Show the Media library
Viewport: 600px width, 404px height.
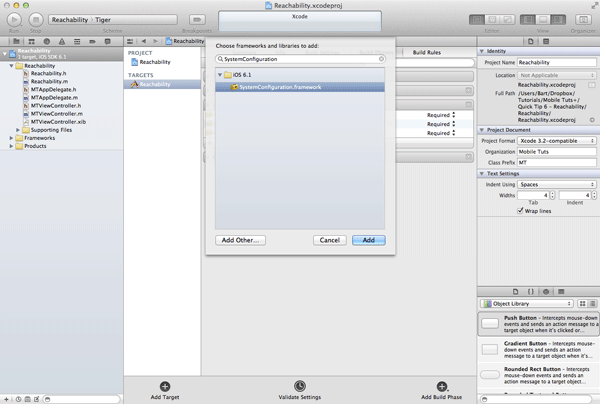[x=561, y=292]
